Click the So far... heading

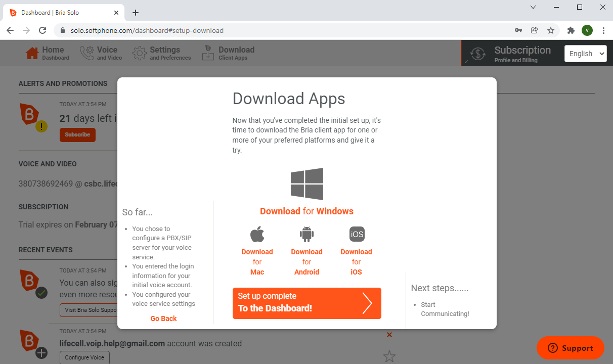[138, 212]
